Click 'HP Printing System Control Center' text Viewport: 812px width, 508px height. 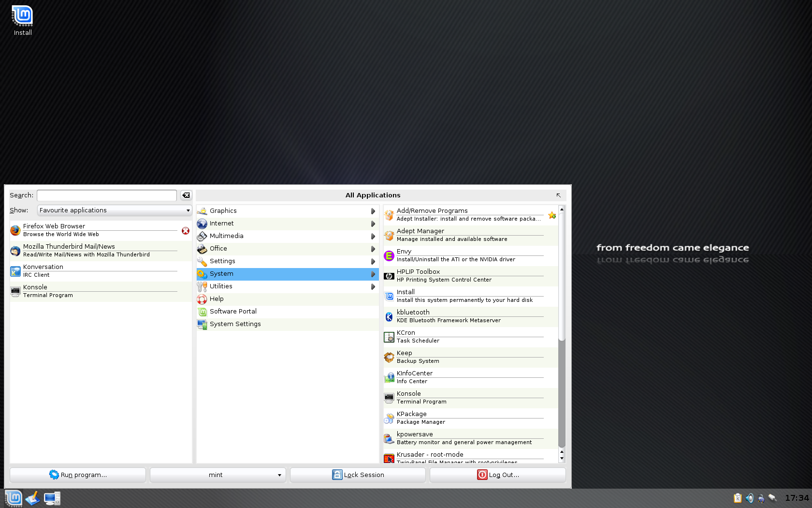click(444, 280)
